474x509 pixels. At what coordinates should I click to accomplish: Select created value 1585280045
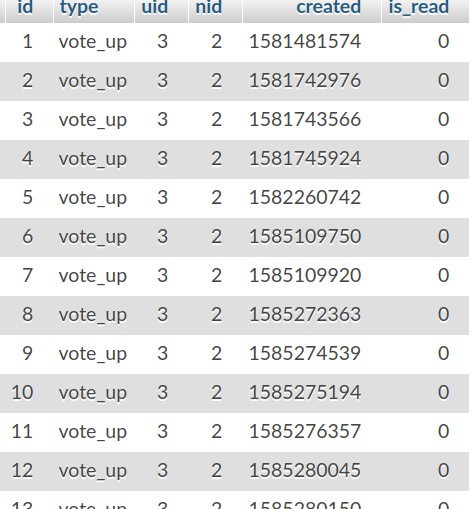(x=305, y=471)
